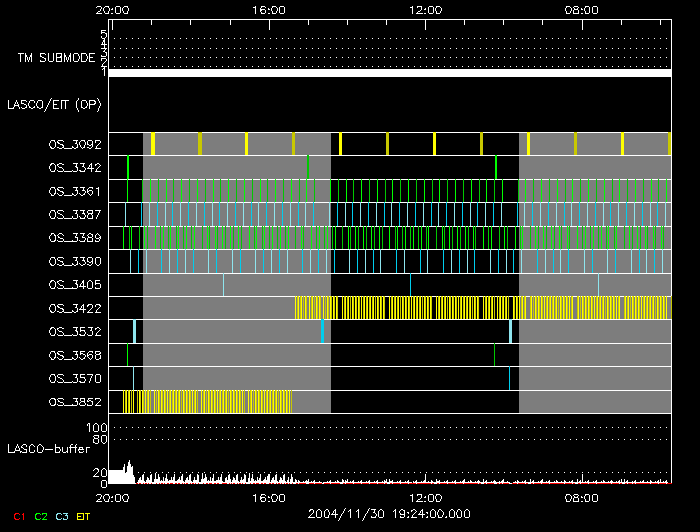Click the 16:00 tick label on top axis
The height and width of the screenshot is (532, 700).
tap(269, 10)
